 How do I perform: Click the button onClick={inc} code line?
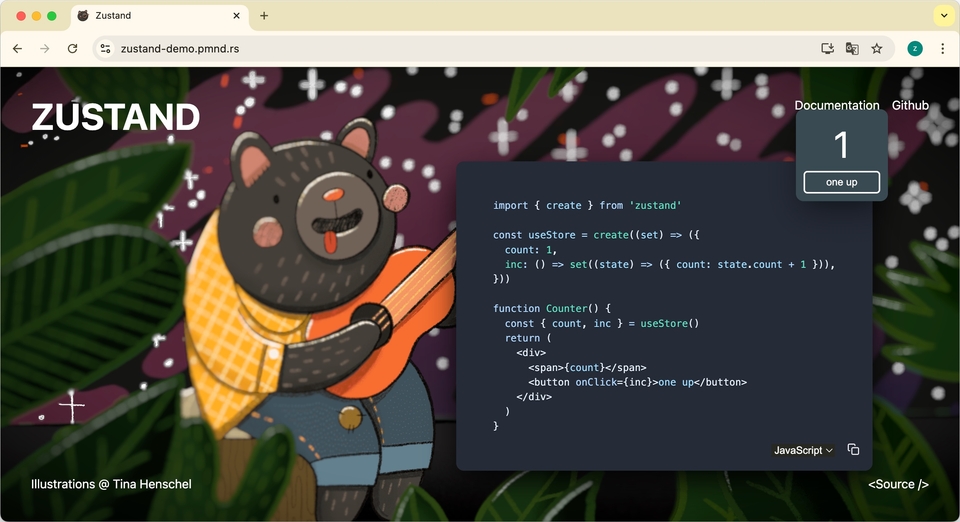(637, 382)
